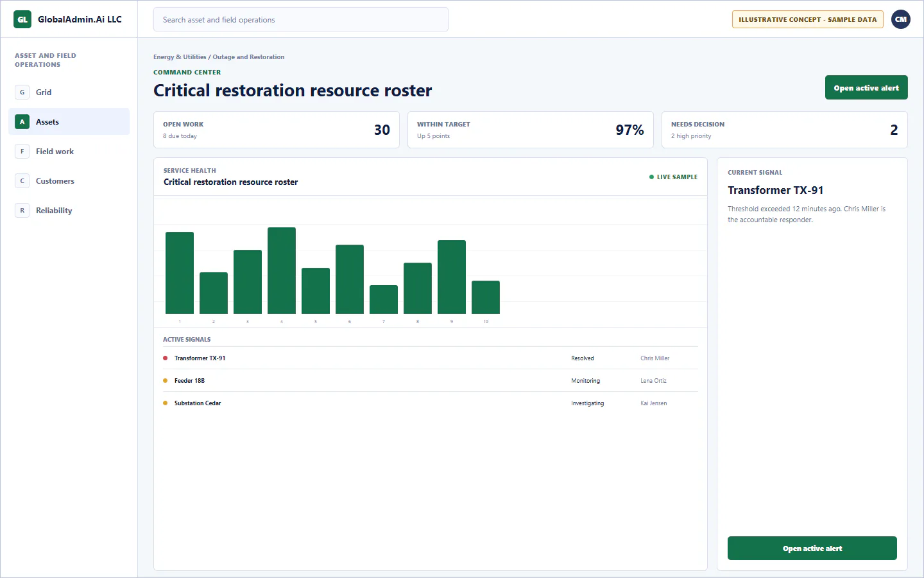Open Customers in the sidebar
The width and height of the screenshot is (924, 578).
(69, 180)
